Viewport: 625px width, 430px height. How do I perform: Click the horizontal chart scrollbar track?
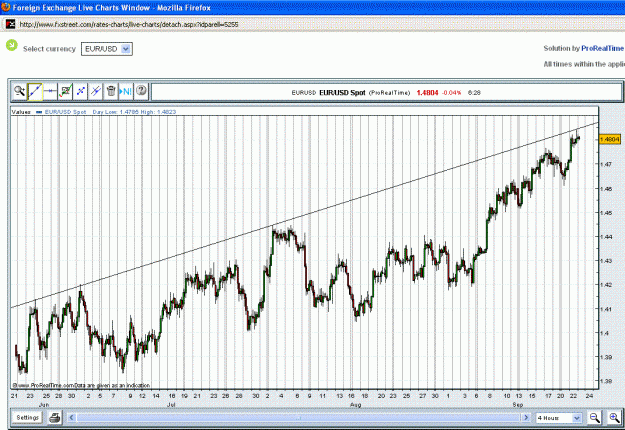[x=299, y=418]
